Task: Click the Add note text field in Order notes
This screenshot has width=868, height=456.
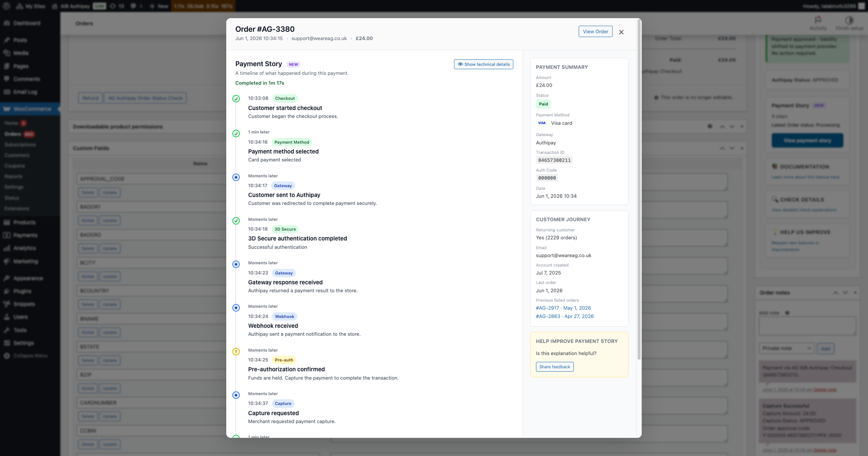Action: [x=808, y=326]
